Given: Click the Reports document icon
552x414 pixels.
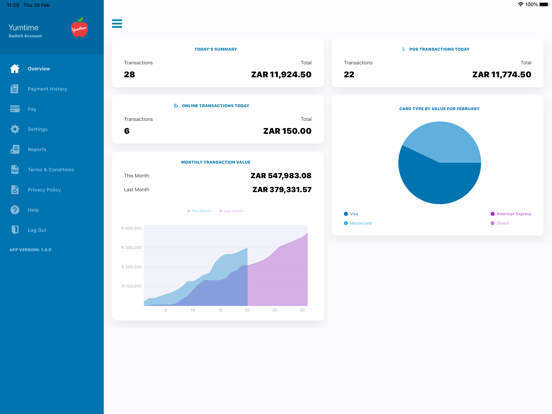Looking at the screenshot, I should (x=15, y=149).
